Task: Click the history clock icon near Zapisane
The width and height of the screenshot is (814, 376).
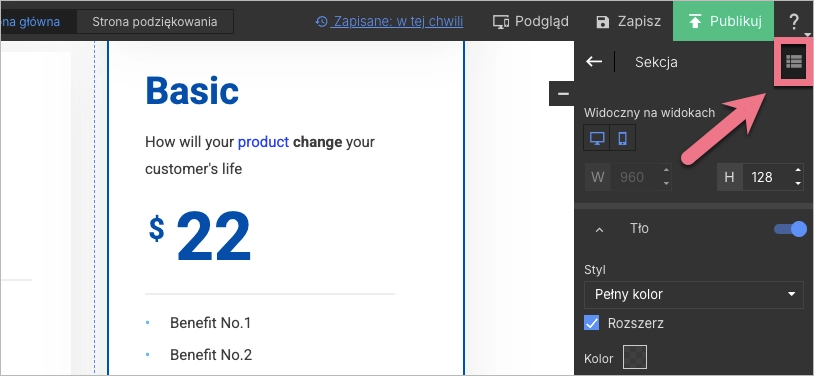Action: 322,22
